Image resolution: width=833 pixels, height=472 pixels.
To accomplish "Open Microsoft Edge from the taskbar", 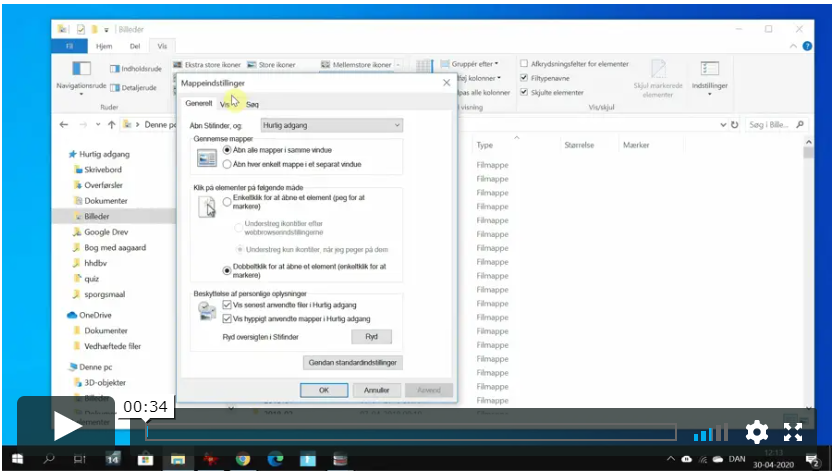I will tap(275, 459).
